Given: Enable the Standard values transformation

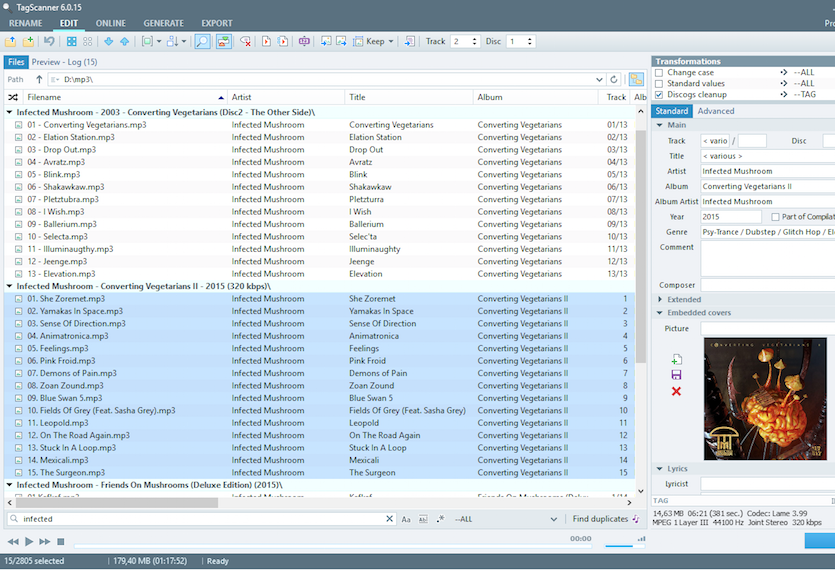Looking at the screenshot, I should (x=659, y=84).
